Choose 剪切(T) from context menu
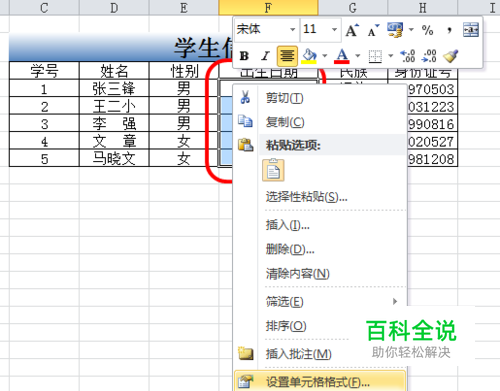The height and width of the screenshot is (391, 500). [320, 98]
